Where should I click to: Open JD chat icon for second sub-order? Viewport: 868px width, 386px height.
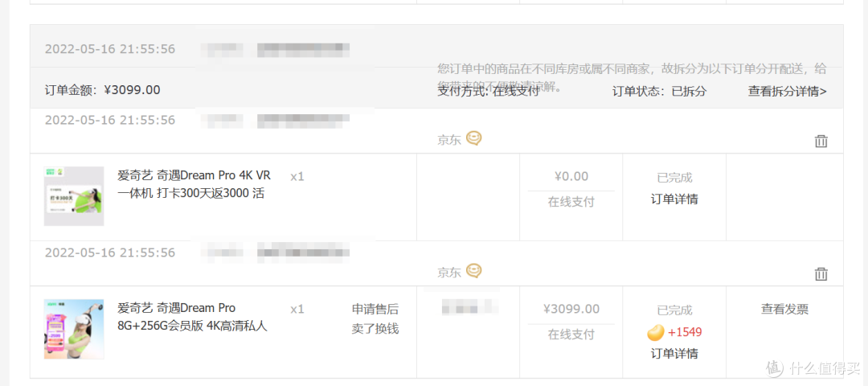(x=474, y=271)
